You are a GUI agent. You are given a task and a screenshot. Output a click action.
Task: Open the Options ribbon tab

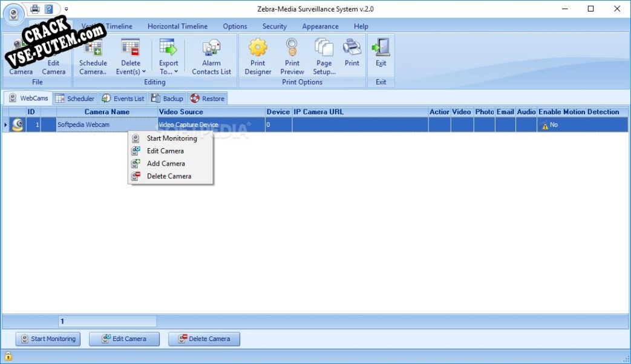(235, 26)
